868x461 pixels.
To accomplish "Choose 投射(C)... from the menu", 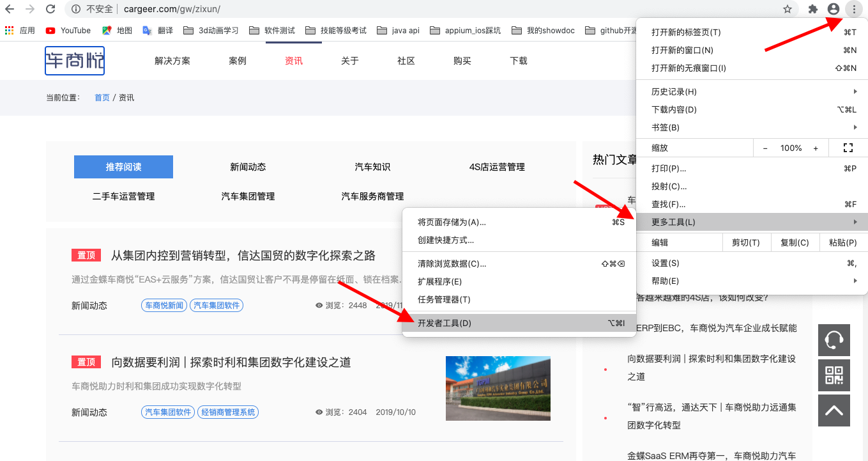I will tap(752, 186).
